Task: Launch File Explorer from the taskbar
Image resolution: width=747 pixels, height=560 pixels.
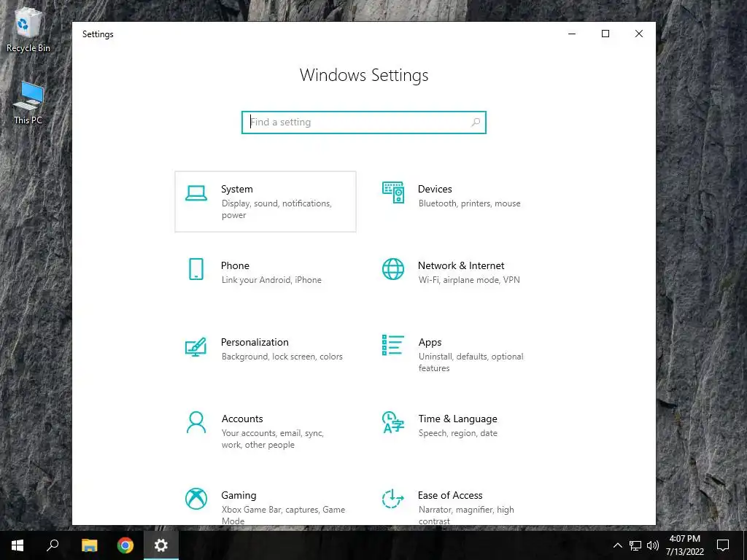Action: 89,545
